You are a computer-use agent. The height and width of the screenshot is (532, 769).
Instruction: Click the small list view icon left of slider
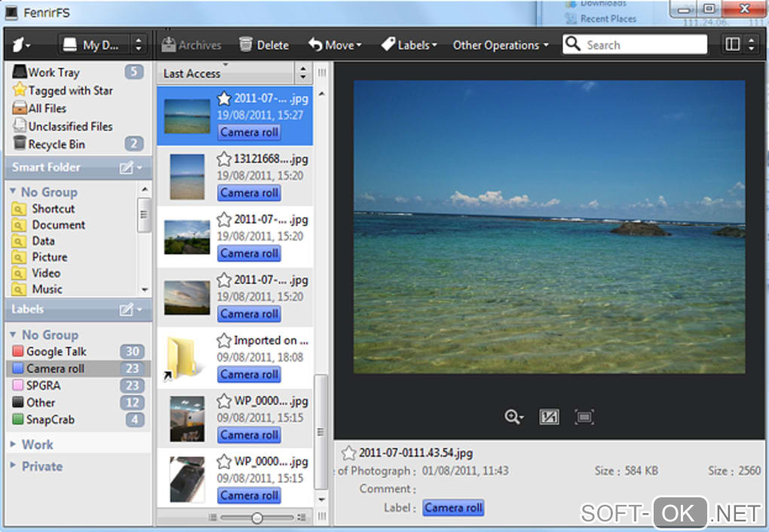pos(213,517)
